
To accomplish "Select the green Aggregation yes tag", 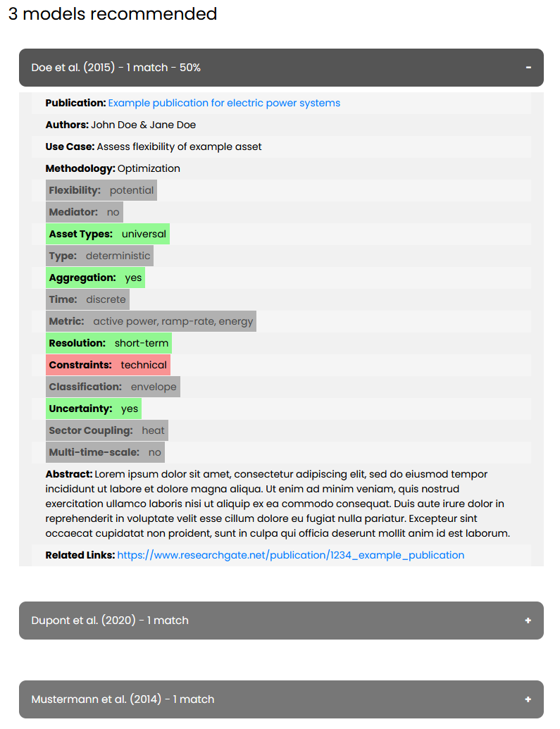I will 95,278.
